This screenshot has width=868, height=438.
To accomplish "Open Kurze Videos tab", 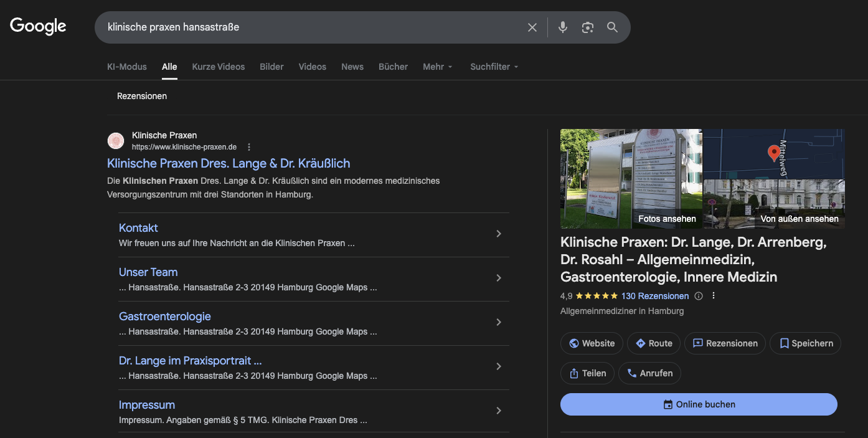I will pos(219,67).
